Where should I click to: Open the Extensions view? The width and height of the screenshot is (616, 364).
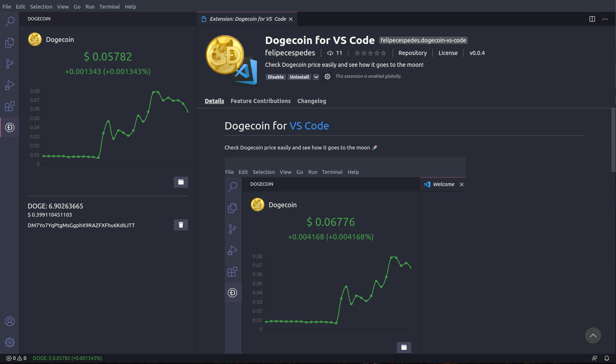(x=10, y=106)
